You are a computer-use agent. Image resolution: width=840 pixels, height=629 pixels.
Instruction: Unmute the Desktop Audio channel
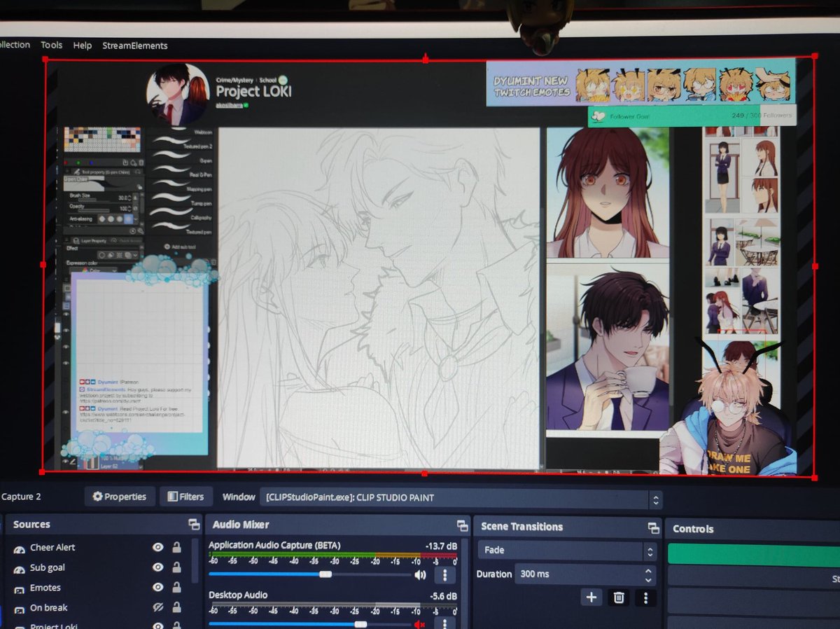coord(420,623)
